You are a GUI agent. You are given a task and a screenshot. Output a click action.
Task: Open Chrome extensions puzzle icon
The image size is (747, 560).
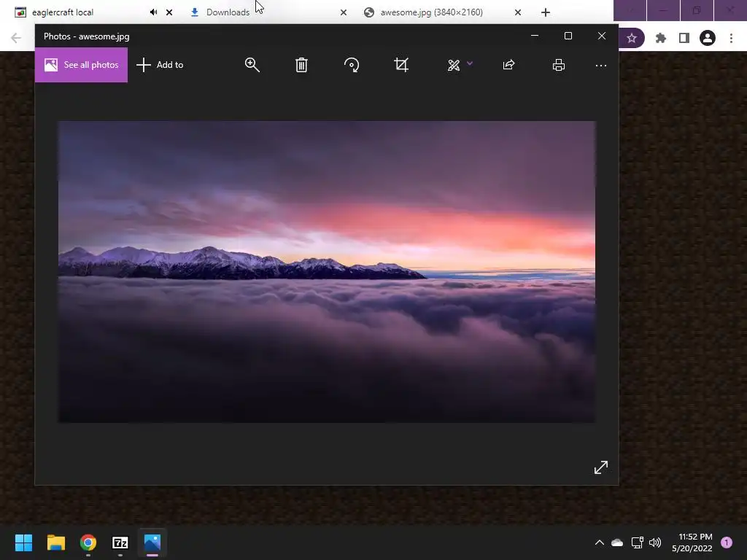[661, 38]
